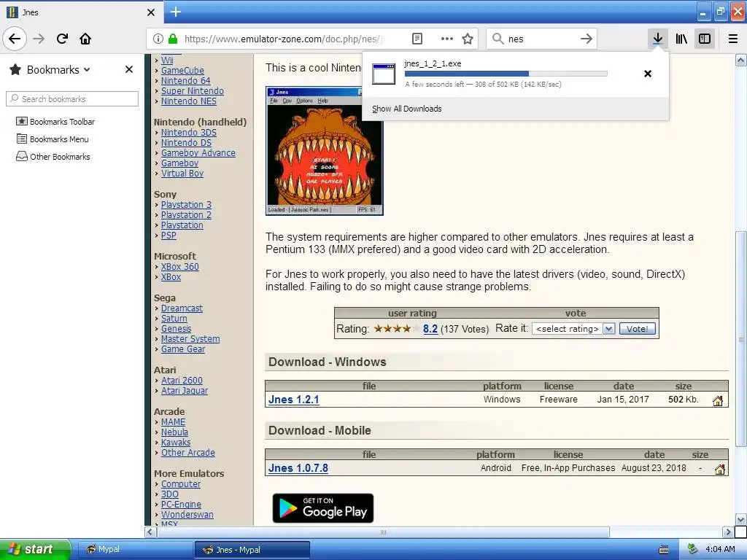Focus the Search bookmarks field
The image size is (747, 560).
coord(72,99)
